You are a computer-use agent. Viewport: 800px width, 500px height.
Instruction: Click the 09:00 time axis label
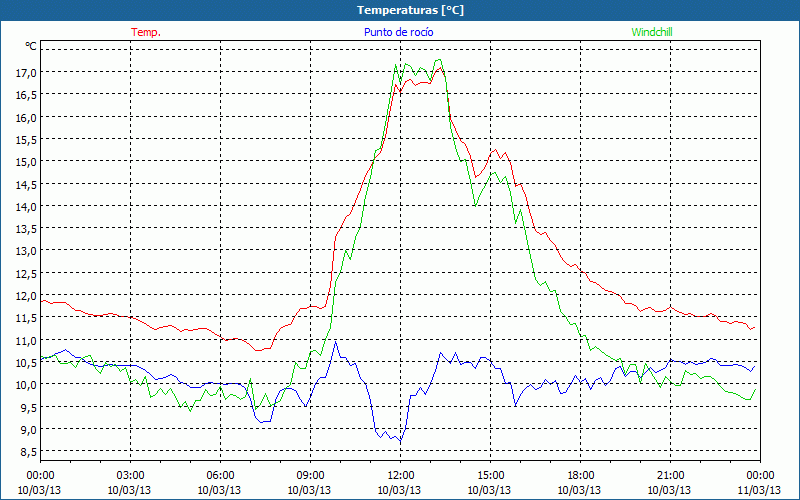point(310,476)
